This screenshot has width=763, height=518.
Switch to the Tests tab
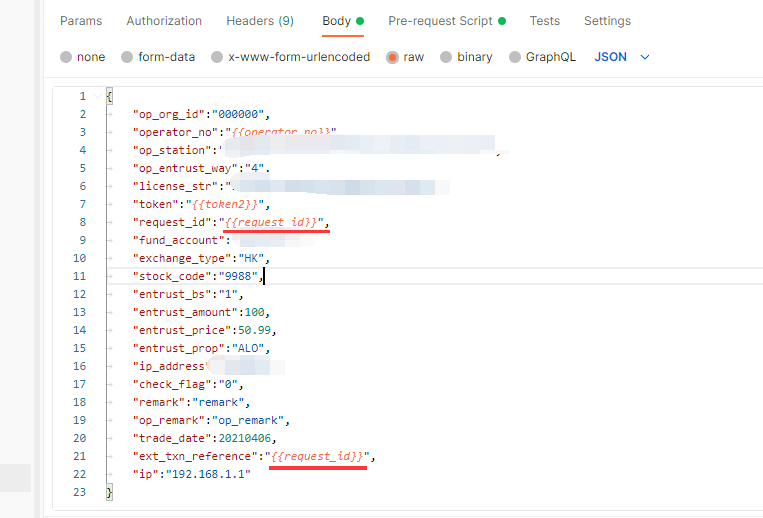click(545, 21)
